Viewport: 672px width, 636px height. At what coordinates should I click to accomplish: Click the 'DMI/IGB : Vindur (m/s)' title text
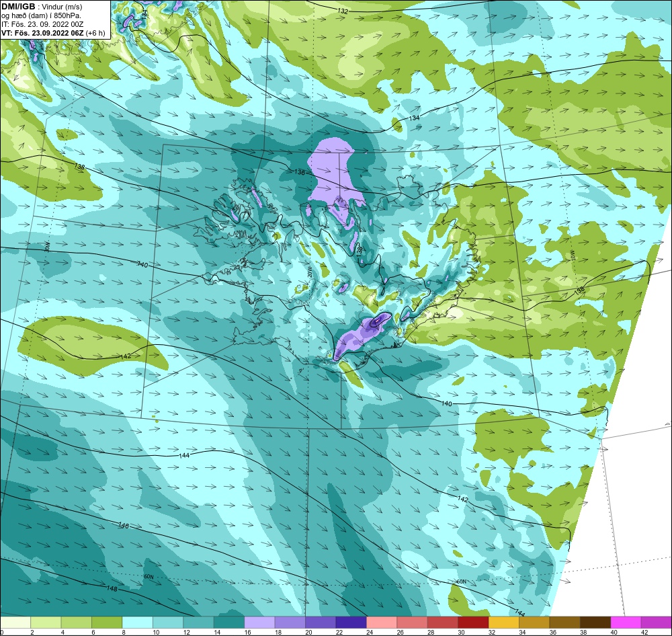[42, 7]
